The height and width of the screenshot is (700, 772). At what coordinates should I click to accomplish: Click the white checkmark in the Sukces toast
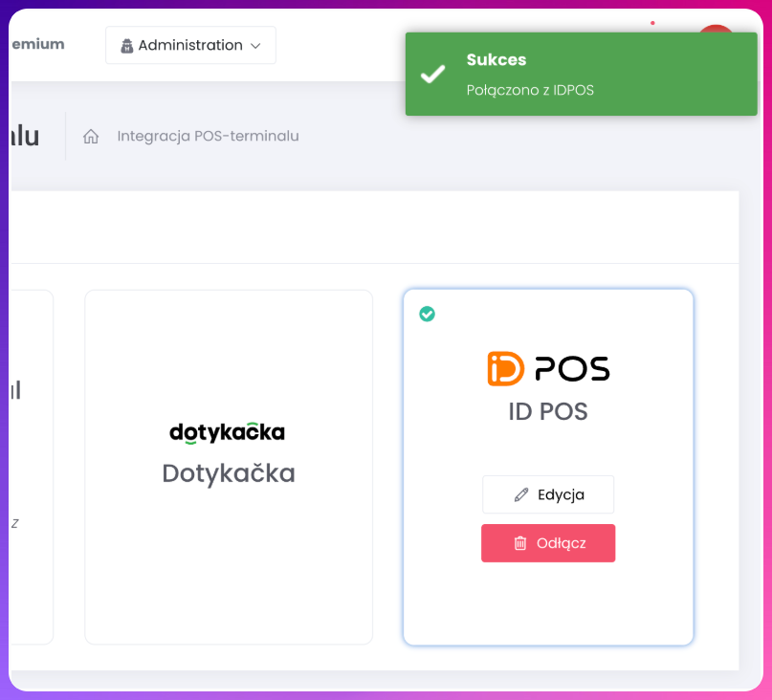click(x=433, y=73)
